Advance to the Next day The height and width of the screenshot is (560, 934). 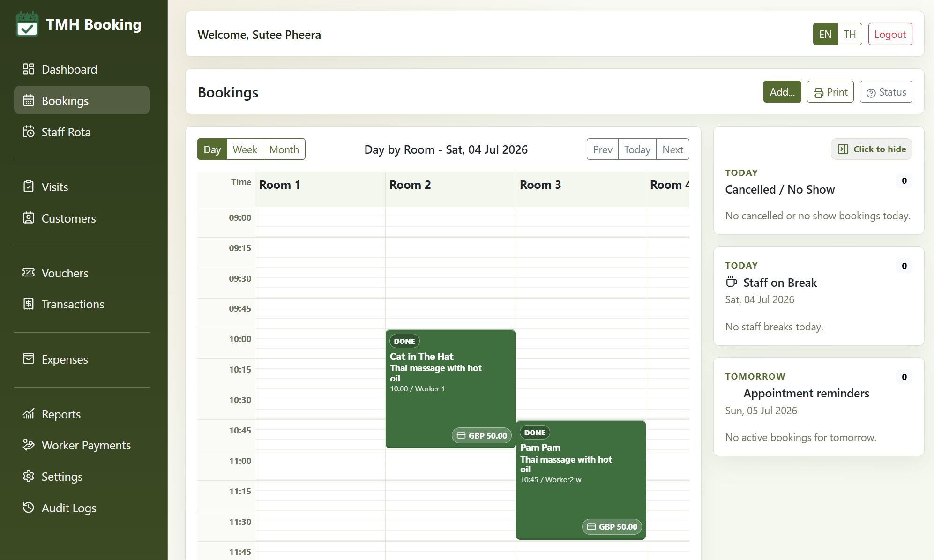[x=673, y=149]
